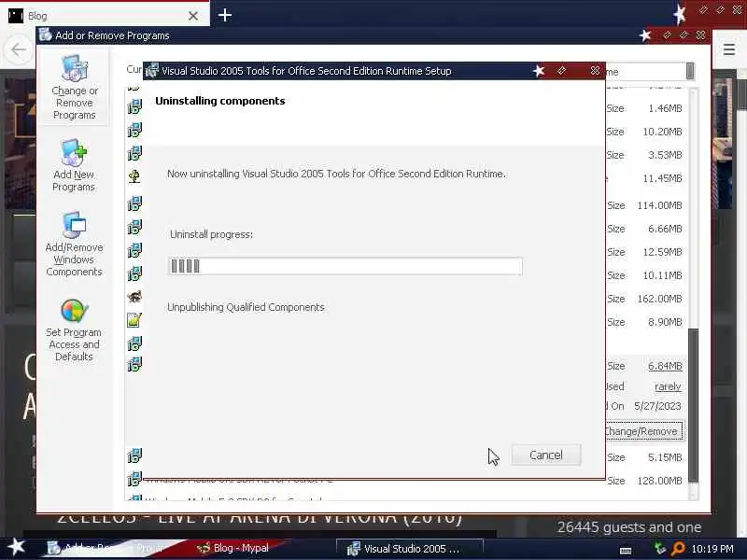Select program row with 8.90MB size
The image size is (747, 560).
click(407, 322)
